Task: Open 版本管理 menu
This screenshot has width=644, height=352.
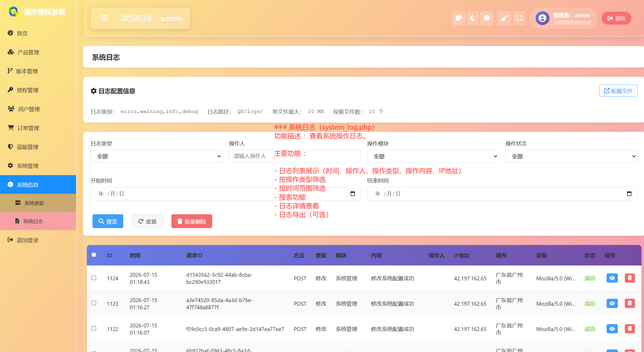Action: point(38,71)
